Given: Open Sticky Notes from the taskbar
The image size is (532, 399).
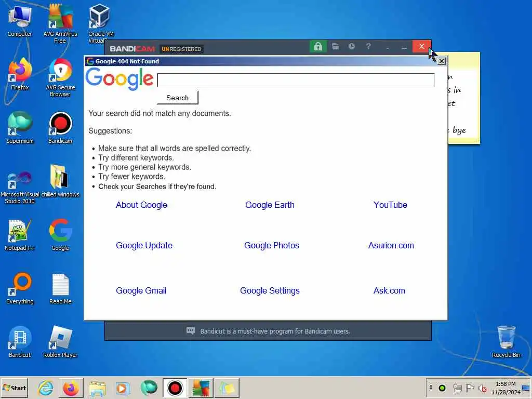Looking at the screenshot, I should pos(227,388).
